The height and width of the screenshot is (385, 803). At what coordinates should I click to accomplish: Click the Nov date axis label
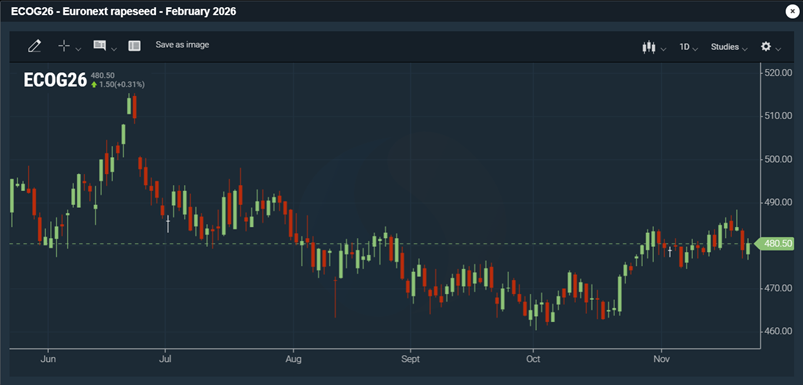pyautogui.click(x=661, y=359)
